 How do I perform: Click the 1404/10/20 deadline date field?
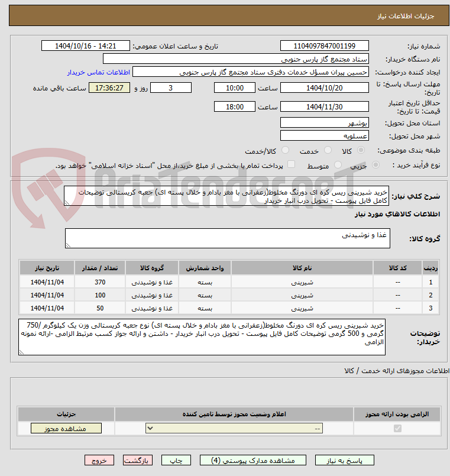pyautogui.click(x=324, y=88)
